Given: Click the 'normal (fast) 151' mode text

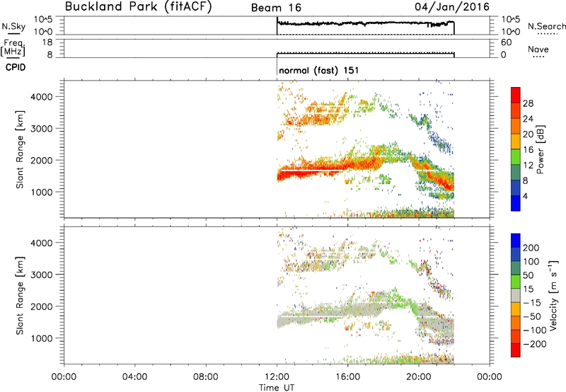Looking at the screenshot, I should click(319, 70).
